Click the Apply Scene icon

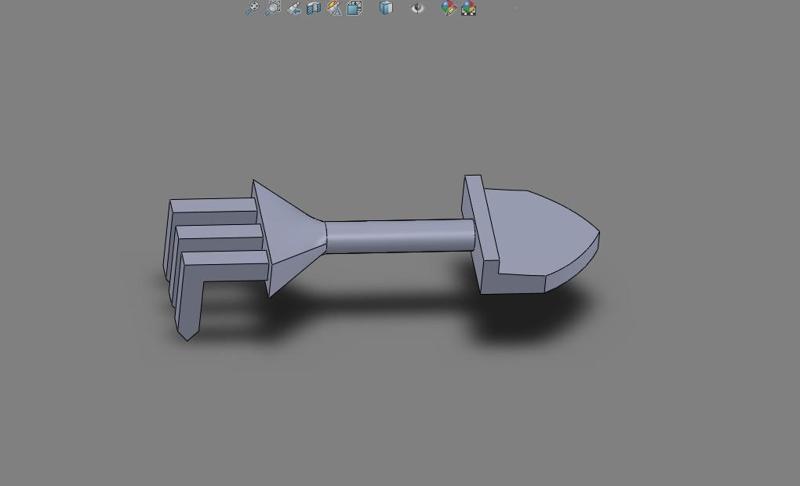tap(468, 8)
